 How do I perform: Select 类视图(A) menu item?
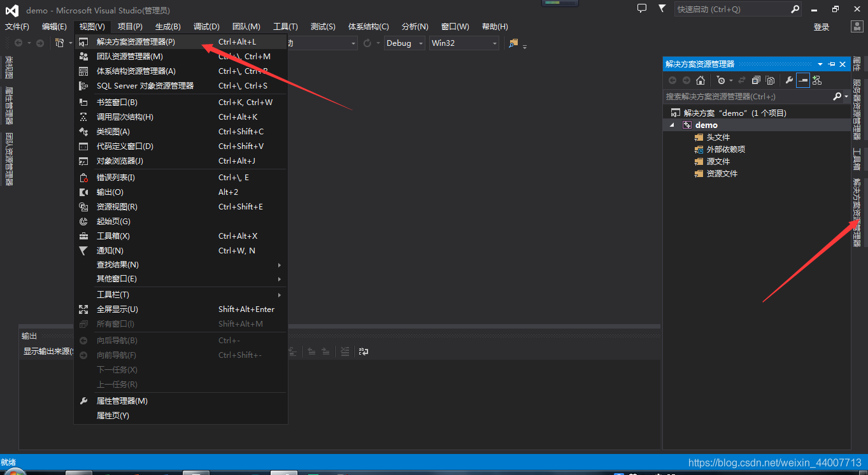tap(181, 131)
